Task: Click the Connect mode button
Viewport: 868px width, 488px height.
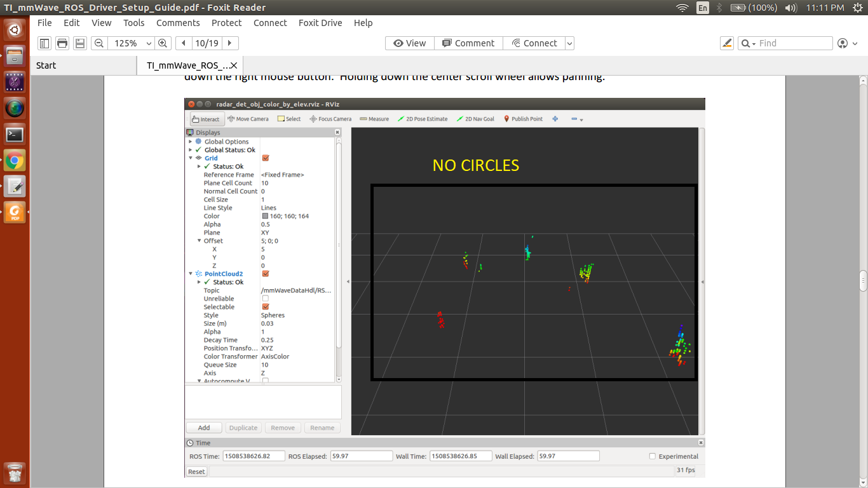Action: (x=534, y=43)
